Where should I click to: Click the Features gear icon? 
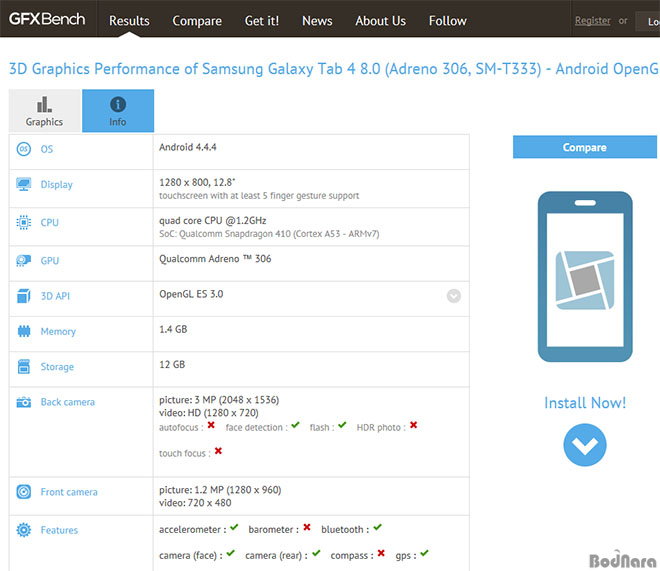click(x=24, y=530)
